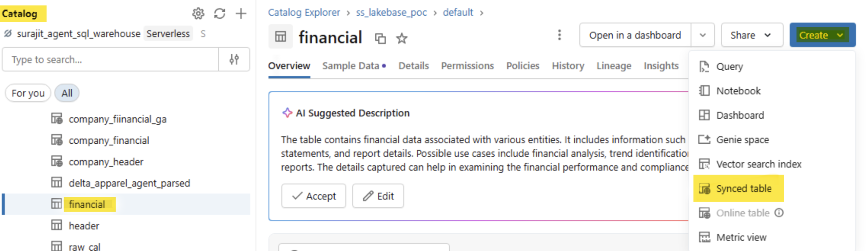Screen dimensions: 868x251
Task: Toggle the Create dropdown button
Action: point(822,35)
